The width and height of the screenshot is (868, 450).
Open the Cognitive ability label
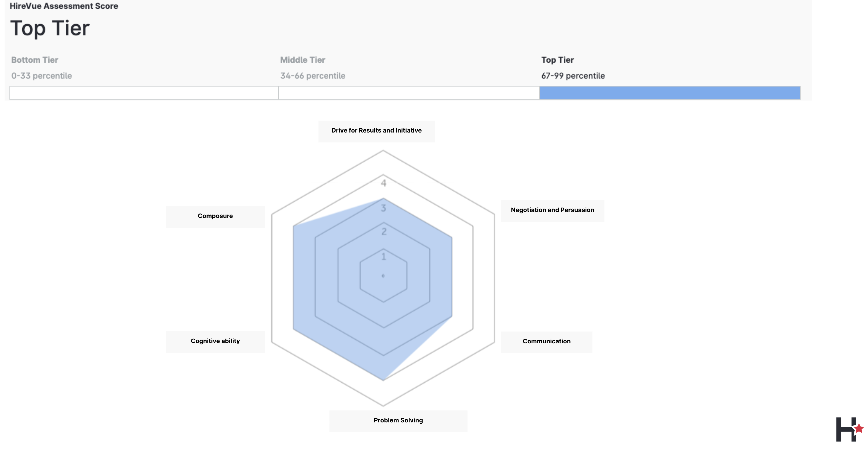[215, 341]
